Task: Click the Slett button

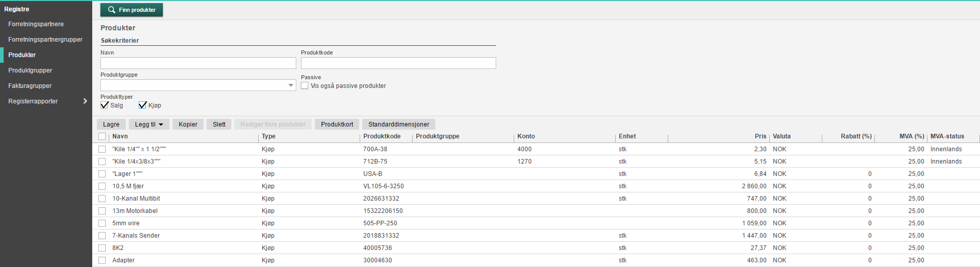Action: [219, 124]
